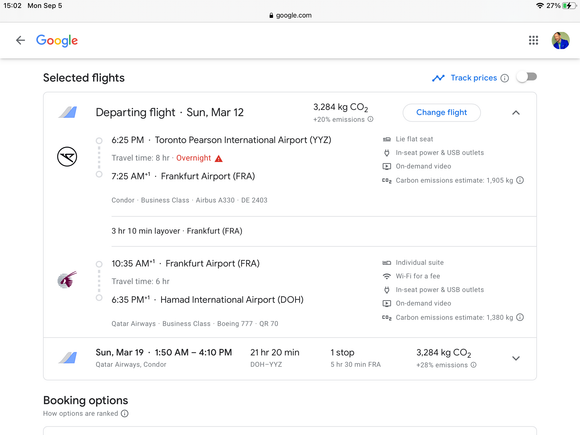The height and width of the screenshot is (435, 580).
Task: Click the Individual suite icon
Action: click(x=387, y=263)
